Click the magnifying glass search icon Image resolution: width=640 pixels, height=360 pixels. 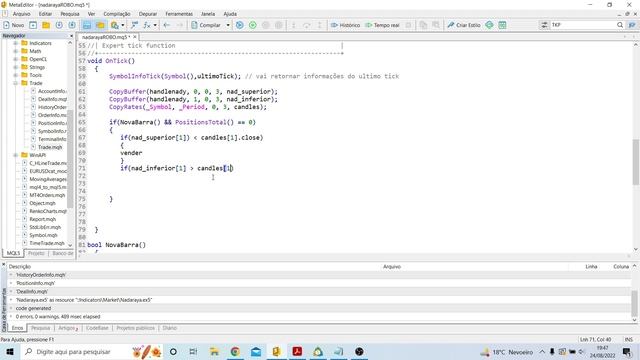(620, 25)
